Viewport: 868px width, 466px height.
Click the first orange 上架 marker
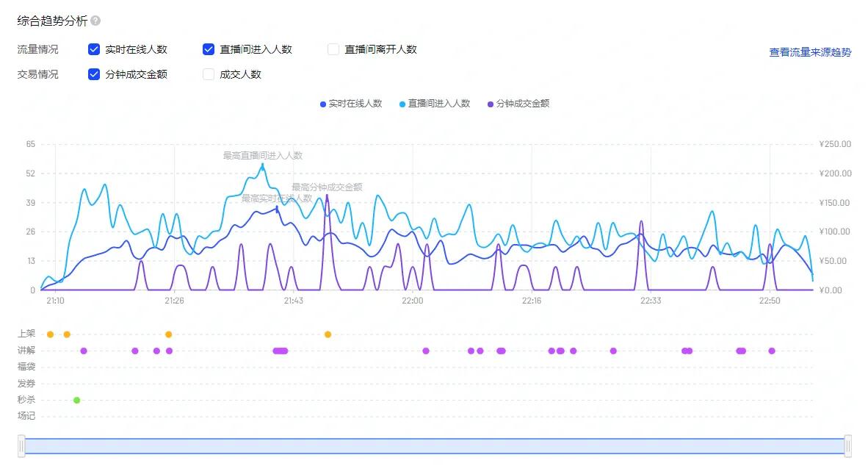click(49, 334)
